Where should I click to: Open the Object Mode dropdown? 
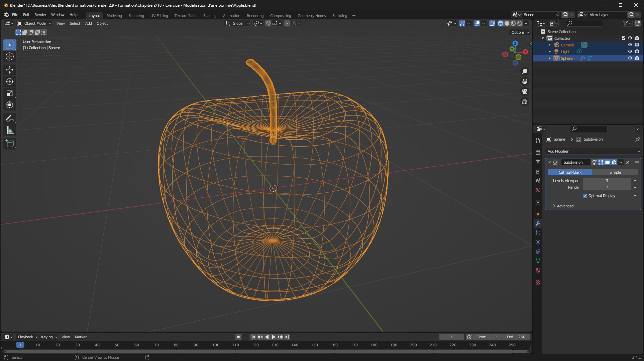click(34, 23)
